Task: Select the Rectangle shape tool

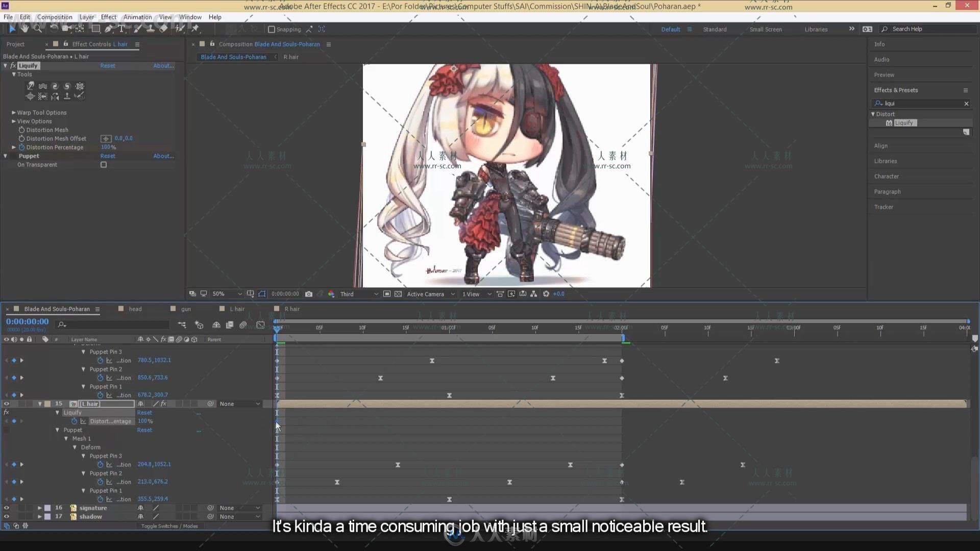Action: pyautogui.click(x=95, y=29)
